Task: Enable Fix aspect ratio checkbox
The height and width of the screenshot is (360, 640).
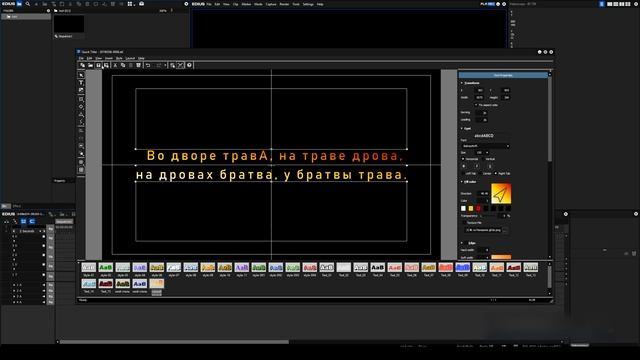Action: click(476, 105)
